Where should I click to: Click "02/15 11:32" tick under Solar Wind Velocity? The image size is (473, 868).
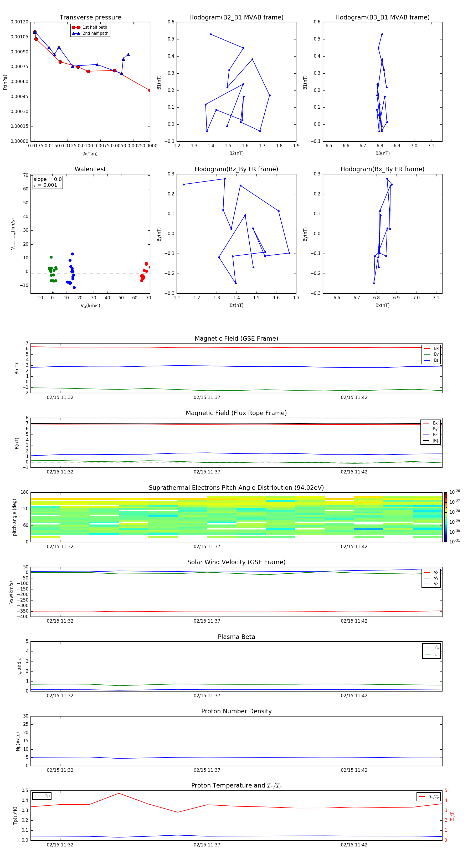(x=60, y=621)
